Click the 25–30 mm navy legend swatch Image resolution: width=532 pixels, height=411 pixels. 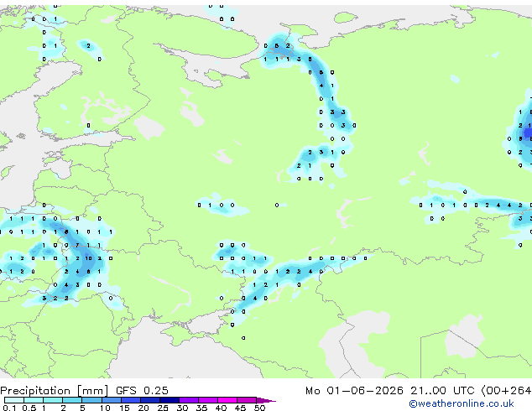click(170, 400)
